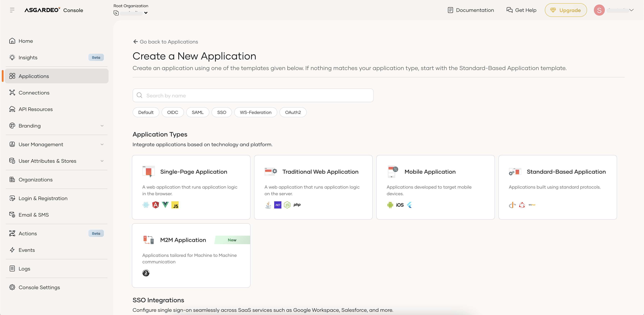
Task: Select Mobile Application template card
Action: click(435, 187)
